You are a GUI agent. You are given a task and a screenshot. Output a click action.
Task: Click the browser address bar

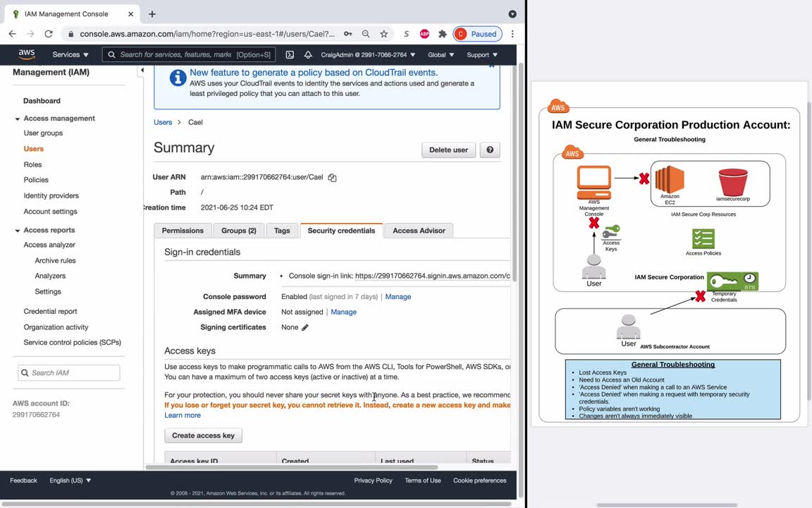tap(207, 34)
